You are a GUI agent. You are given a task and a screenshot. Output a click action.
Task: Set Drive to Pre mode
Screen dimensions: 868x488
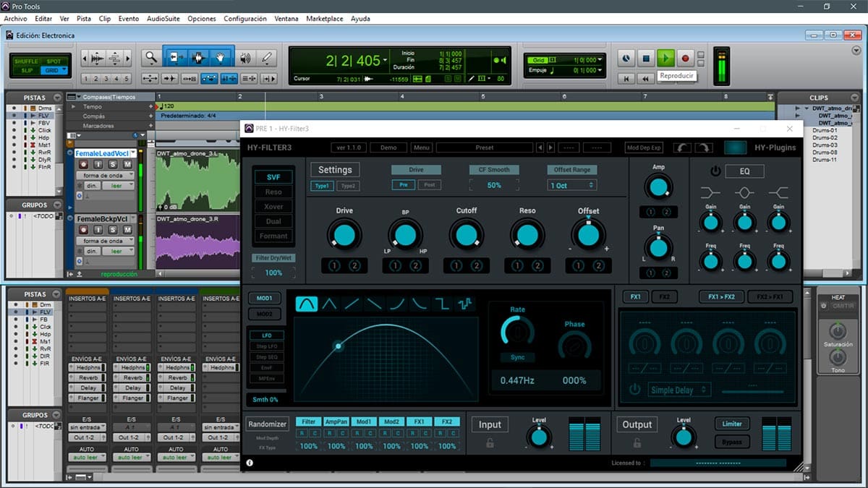click(403, 185)
